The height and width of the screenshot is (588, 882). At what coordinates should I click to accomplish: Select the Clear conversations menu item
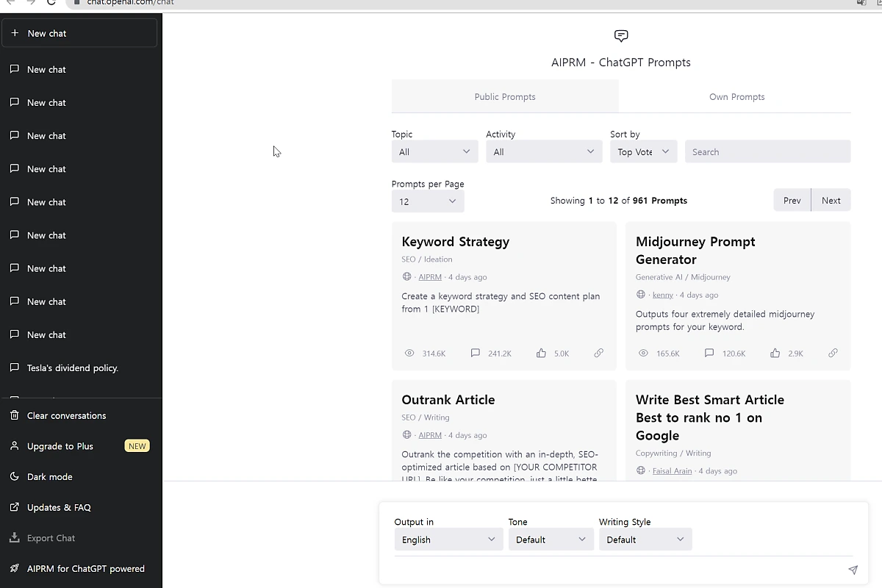click(81, 415)
